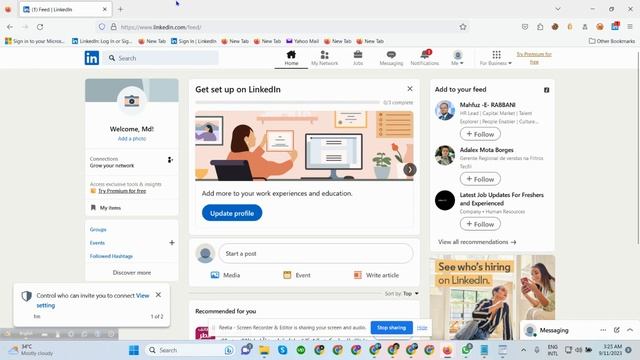Click the add connections person icon
The image size is (640, 360).
click(170, 160)
